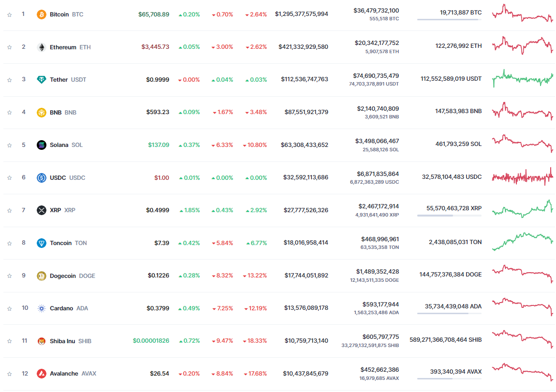Open the Solana SOL coin page
This screenshot has width=556, height=392.
[x=66, y=145]
